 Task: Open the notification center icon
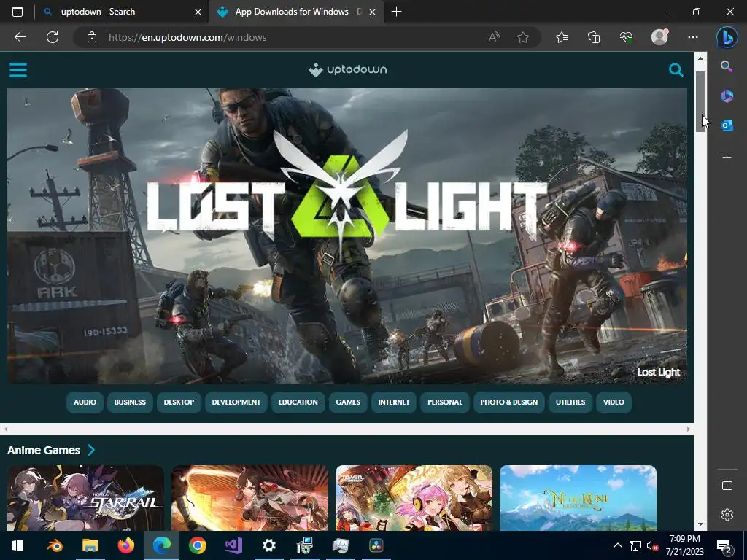click(x=724, y=547)
